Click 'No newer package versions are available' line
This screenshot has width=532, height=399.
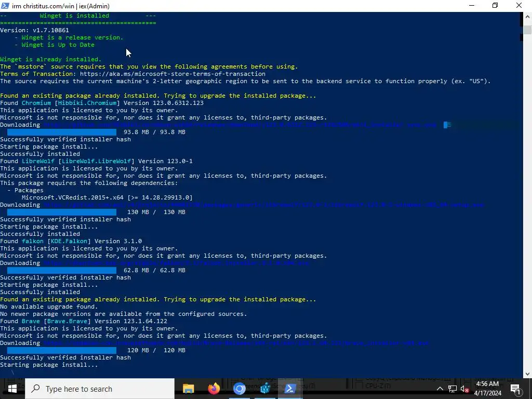(124, 314)
